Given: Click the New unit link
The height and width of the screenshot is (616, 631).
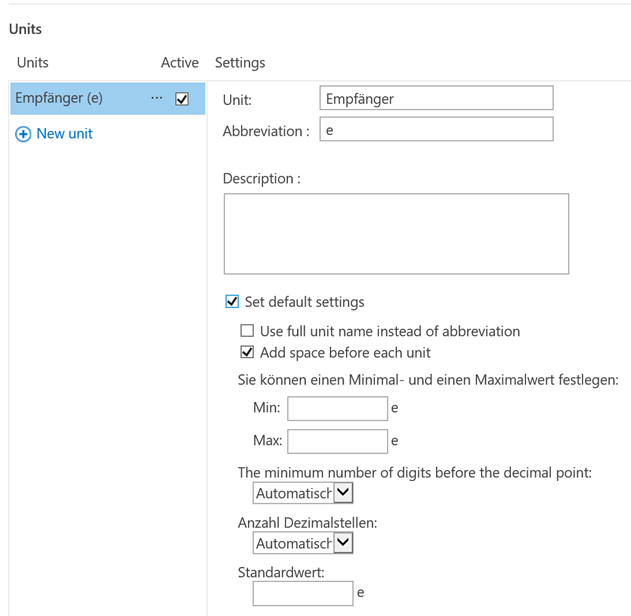Looking at the screenshot, I should tap(64, 134).
